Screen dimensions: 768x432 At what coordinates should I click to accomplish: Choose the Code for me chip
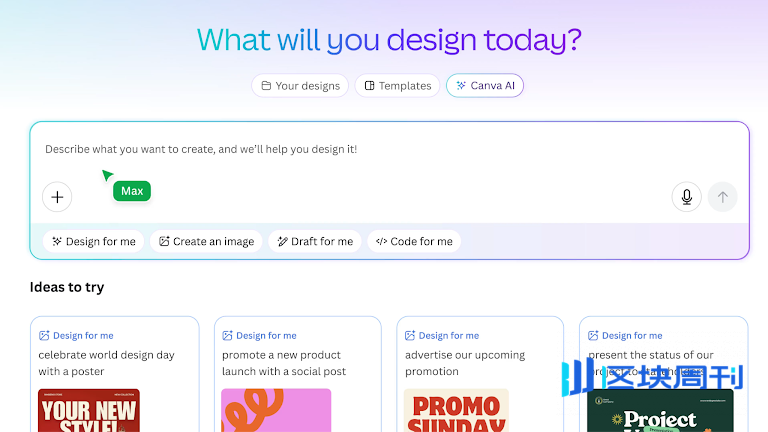click(414, 241)
